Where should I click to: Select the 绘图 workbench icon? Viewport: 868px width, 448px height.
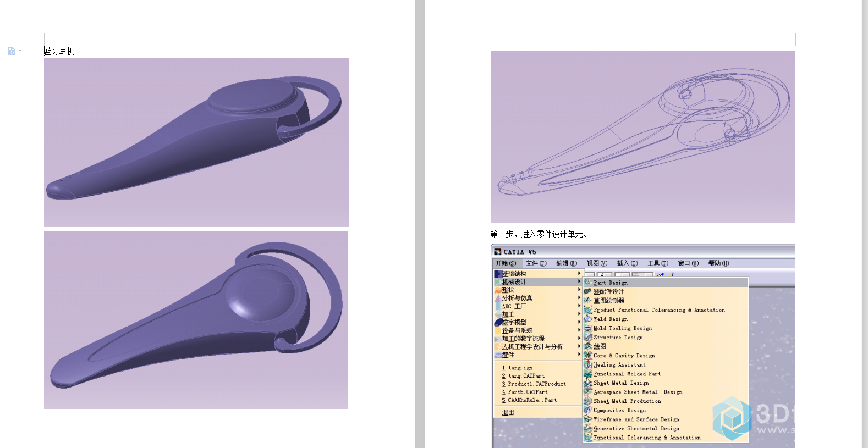coord(587,346)
